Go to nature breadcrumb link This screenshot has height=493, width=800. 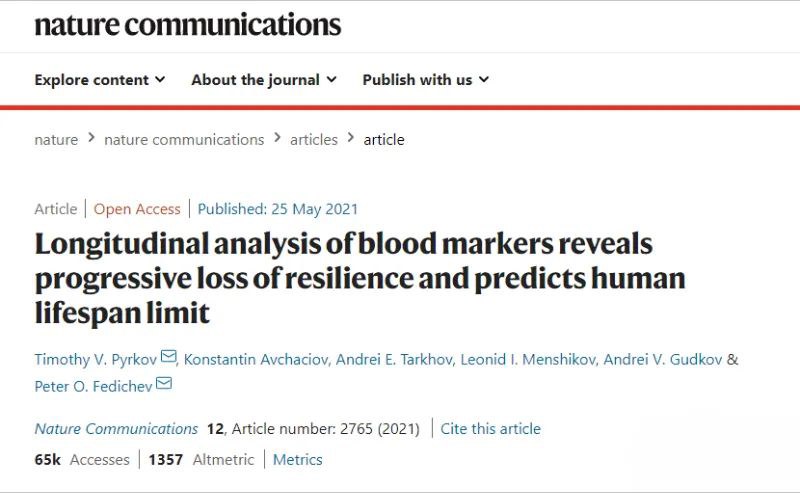click(56, 140)
